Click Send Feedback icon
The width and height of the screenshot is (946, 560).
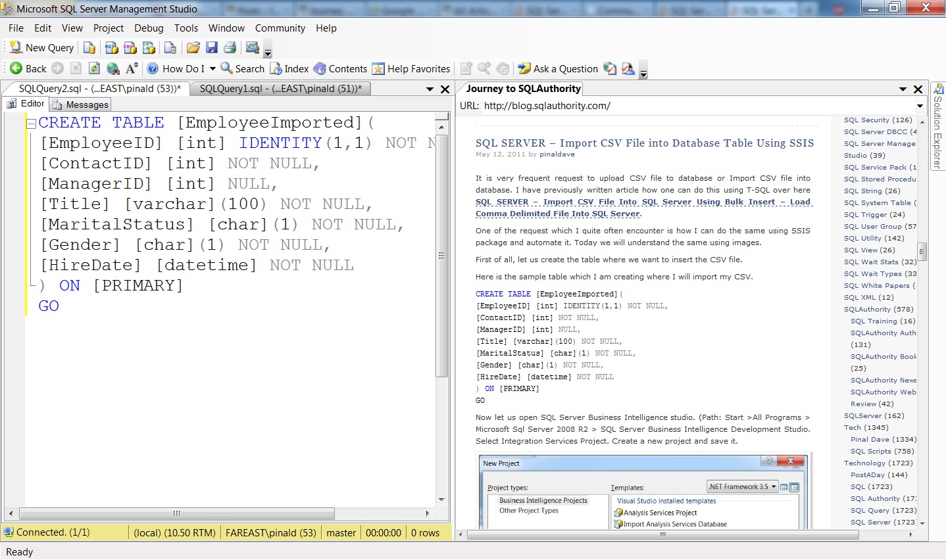click(628, 68)
